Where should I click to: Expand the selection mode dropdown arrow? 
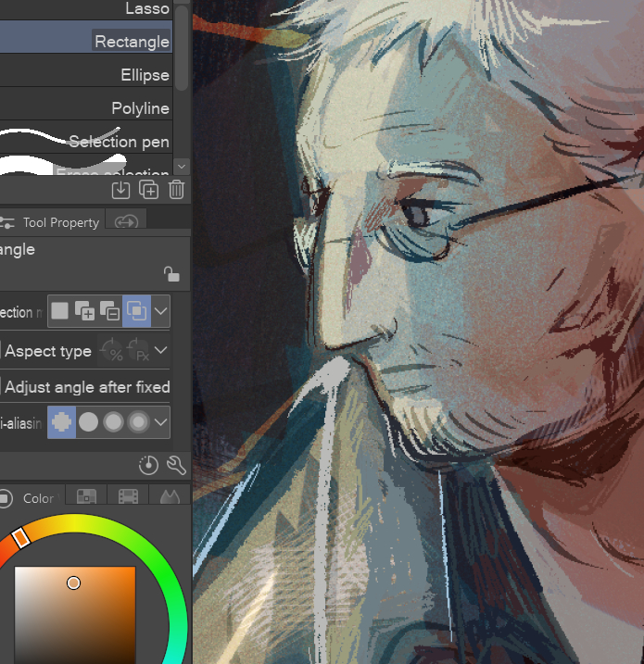(x=161, y=311)
